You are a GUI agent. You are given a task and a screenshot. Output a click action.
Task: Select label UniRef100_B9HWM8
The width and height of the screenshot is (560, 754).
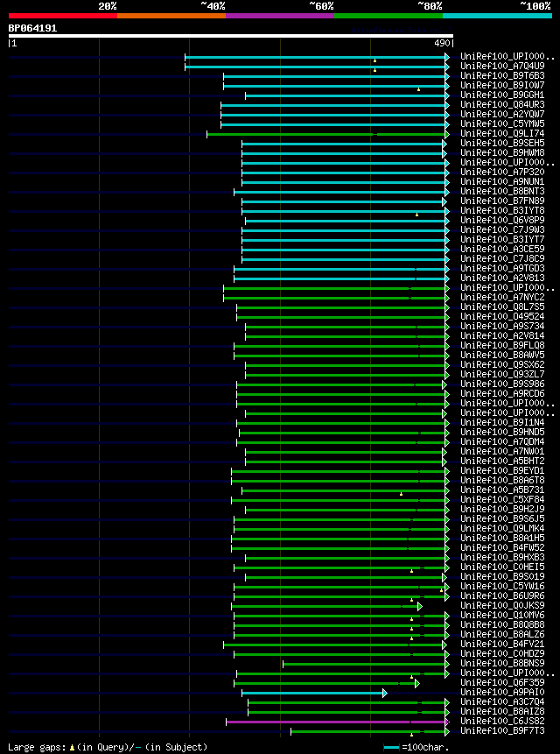click(502, 153)
